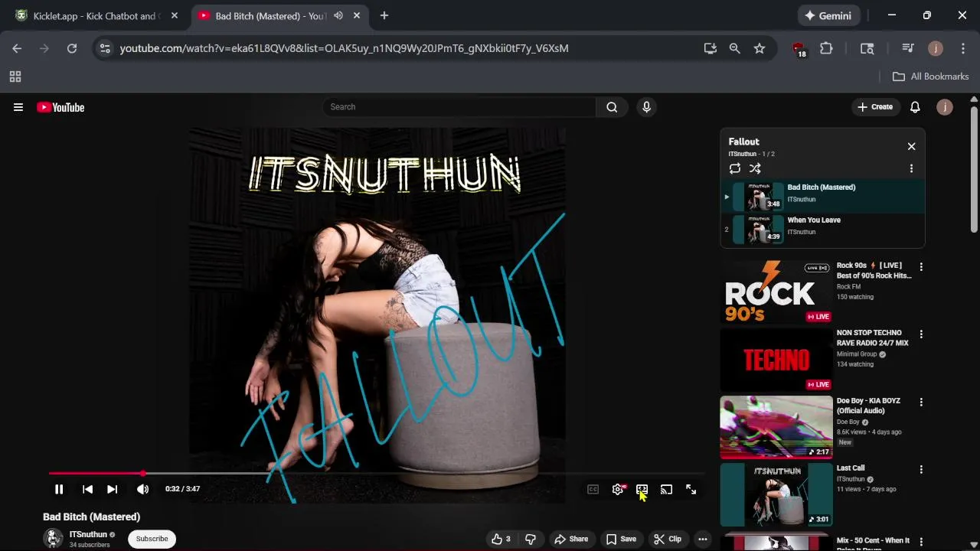Reload the current page
The image size is (980, 551).
coord(72,48)
